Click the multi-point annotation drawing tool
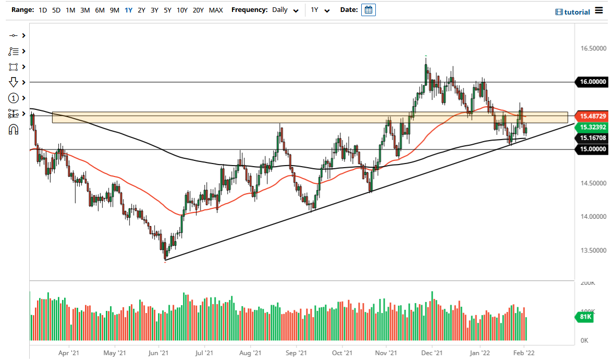Viewport: 612px width, 364px height. click(13, 51)
